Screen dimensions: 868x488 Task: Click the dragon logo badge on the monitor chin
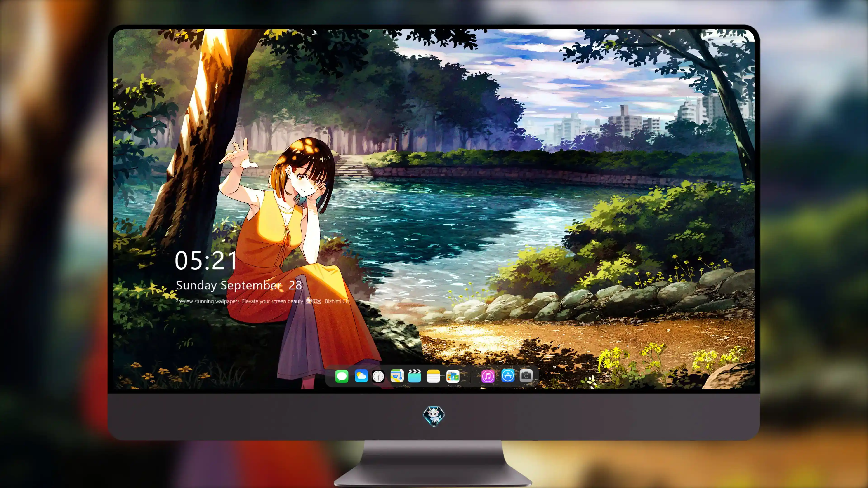click(x=434, y=416)
